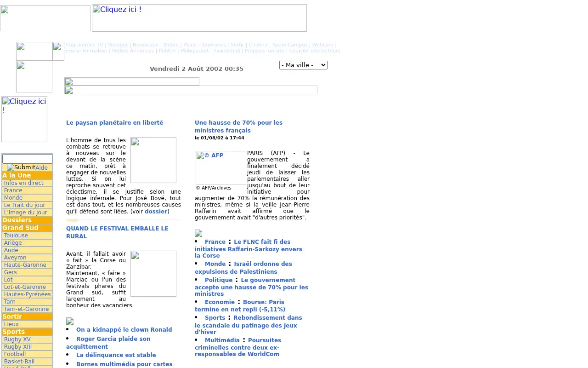Viewport: 588px width, 368px height.
Task: Open the Météo link in the header
Action: [x=171, y=45]
